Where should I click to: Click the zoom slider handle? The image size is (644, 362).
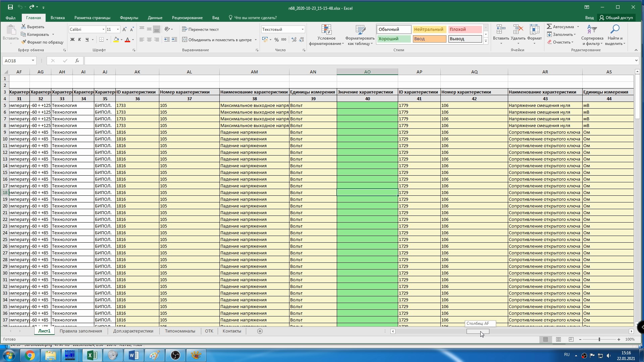(x=599, y=340)
